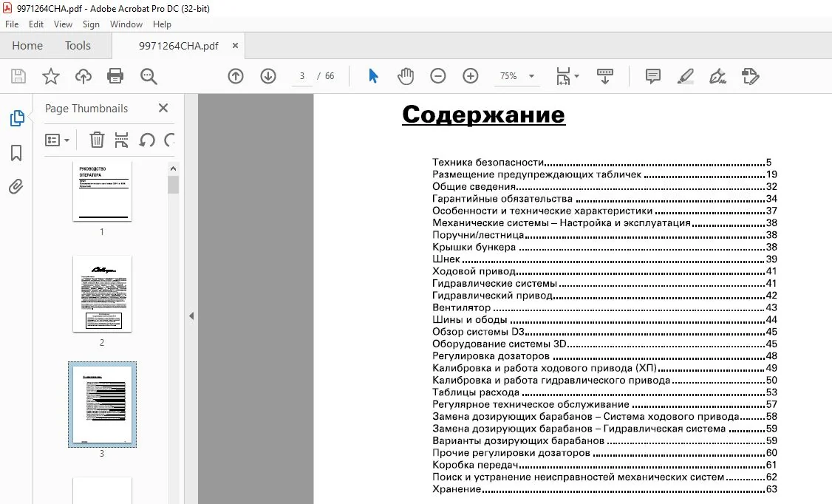Viewport: 832px width, 504px height.
Task: Open contents entry Шнек
Action: [x=604, y=259]
